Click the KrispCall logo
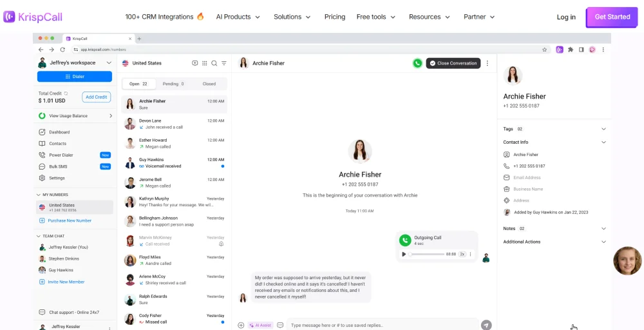This screenshot has width=644, height=330. [x=33, y=17]
